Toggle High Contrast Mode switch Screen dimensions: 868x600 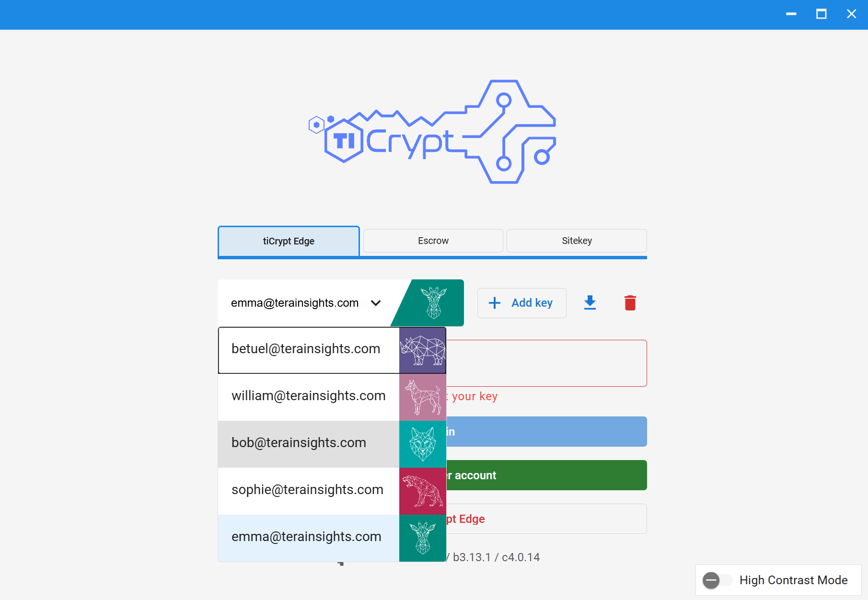point(717,580)
